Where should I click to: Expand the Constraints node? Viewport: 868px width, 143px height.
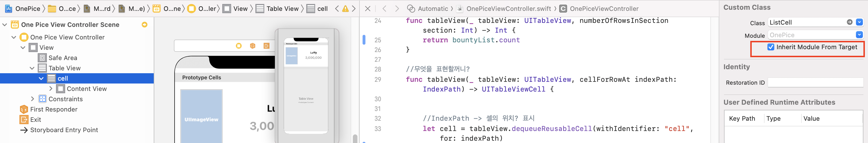pyautogui.click(x=33, y=99)
